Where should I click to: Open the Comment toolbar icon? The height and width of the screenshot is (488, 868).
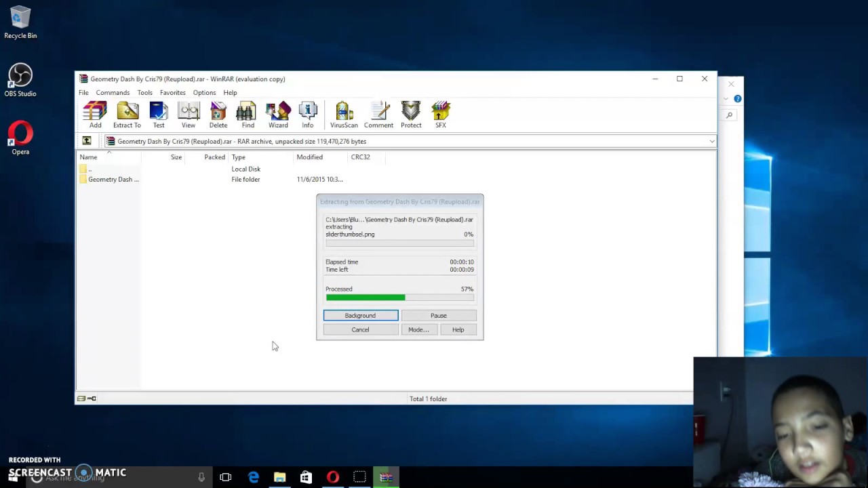(x=378, y=115)
